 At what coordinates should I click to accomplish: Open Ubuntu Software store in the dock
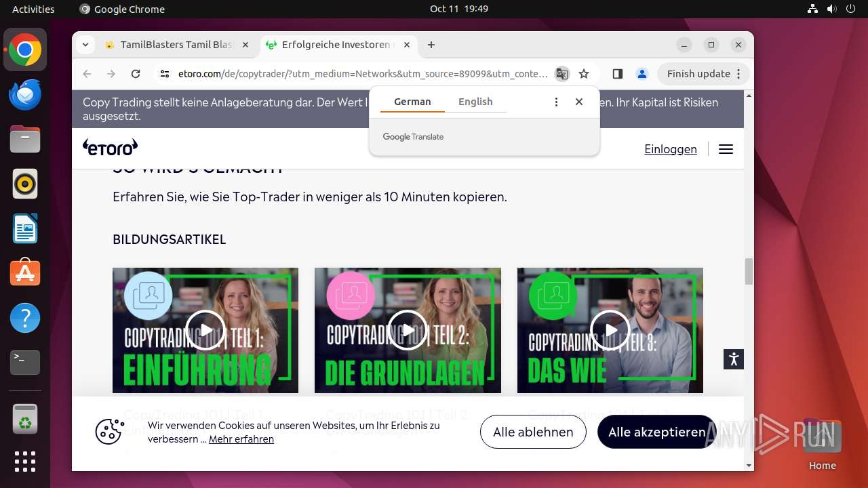pyautogui.click(x=25, y=273)
